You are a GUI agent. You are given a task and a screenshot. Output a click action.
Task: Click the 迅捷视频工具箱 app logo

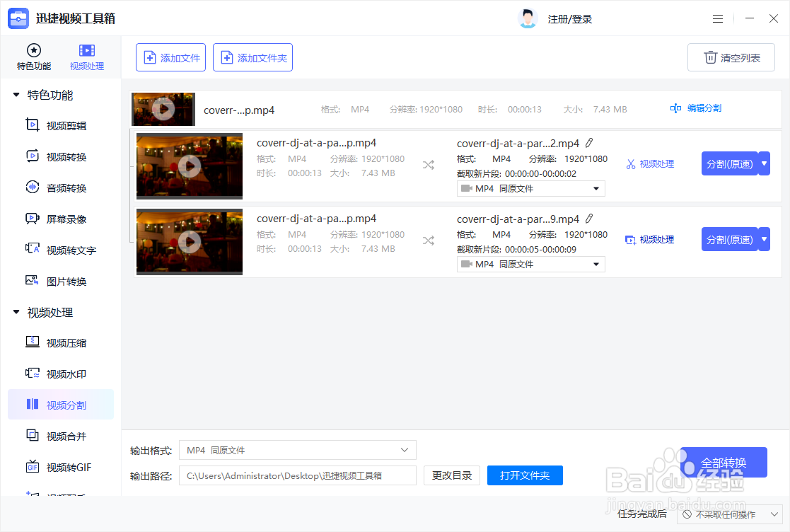coord(18,18)
